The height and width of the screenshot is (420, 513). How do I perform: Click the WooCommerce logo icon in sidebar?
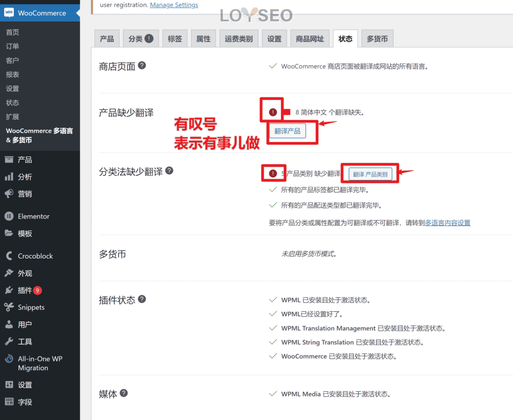point(9,13)
